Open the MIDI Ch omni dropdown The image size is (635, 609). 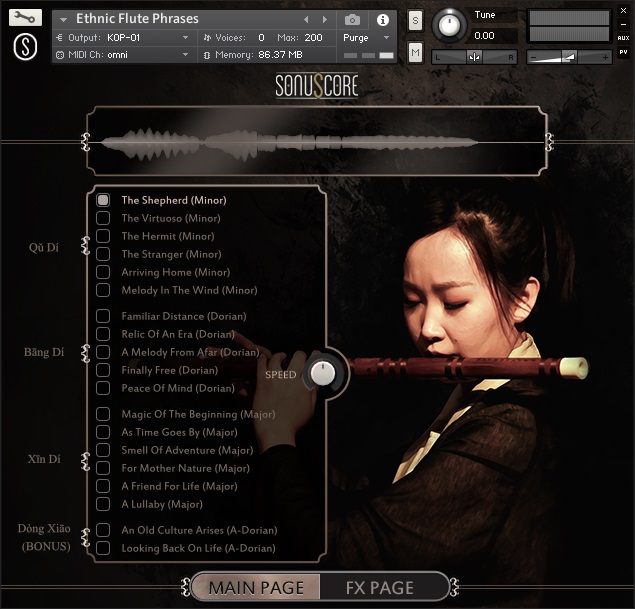123,55
